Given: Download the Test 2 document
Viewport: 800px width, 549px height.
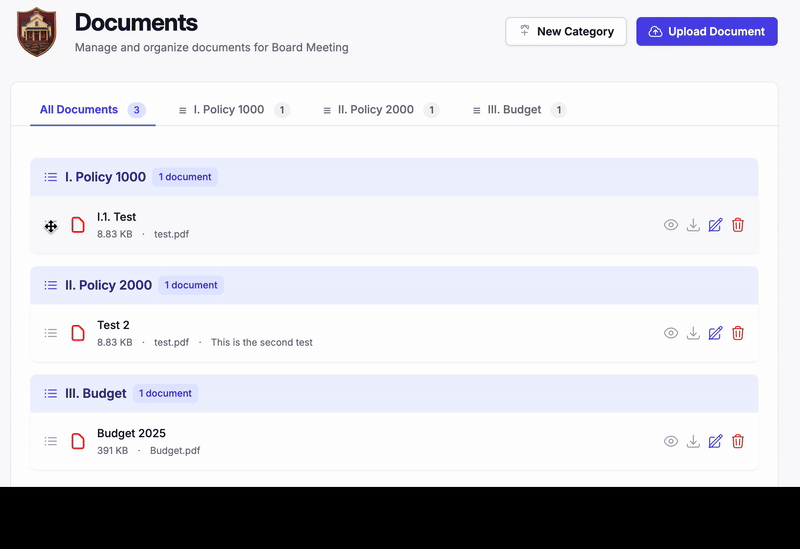Looking at the screenshot, I should point(693,333).
